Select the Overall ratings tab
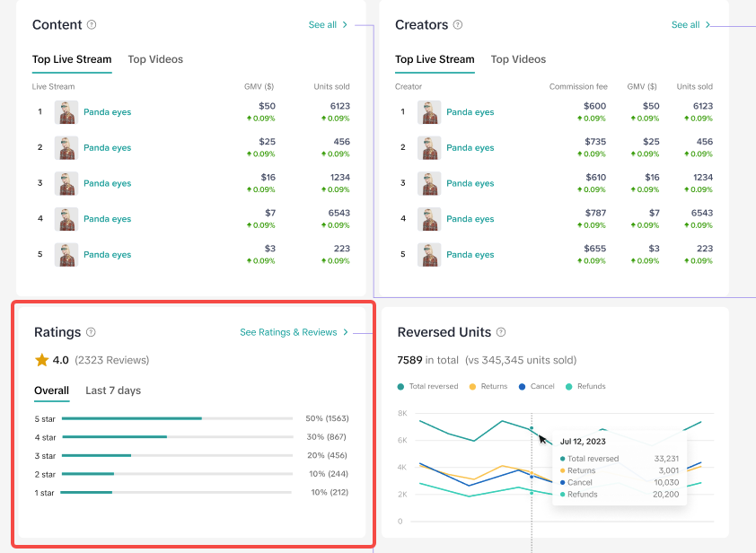This screenshot has width=756, height=553. pyautogui.click(x=51, y=391)
